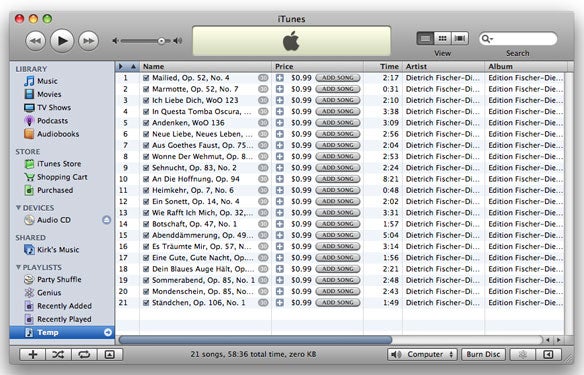
Task: Click the Next track forward button
Action: tap(89, 41)
